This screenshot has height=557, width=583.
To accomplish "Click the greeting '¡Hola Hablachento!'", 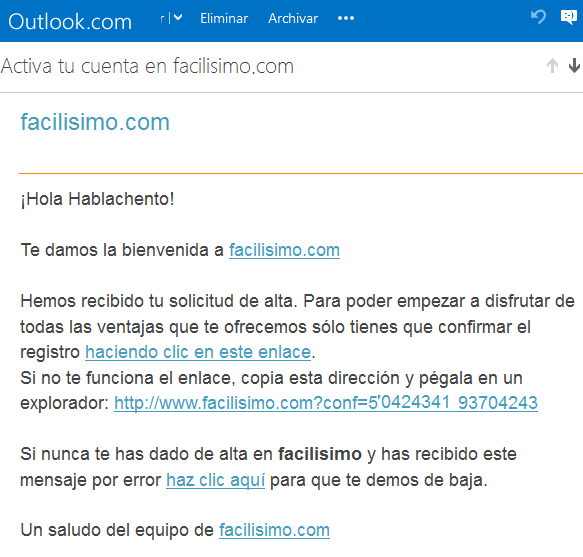I will tap(97, 199).
